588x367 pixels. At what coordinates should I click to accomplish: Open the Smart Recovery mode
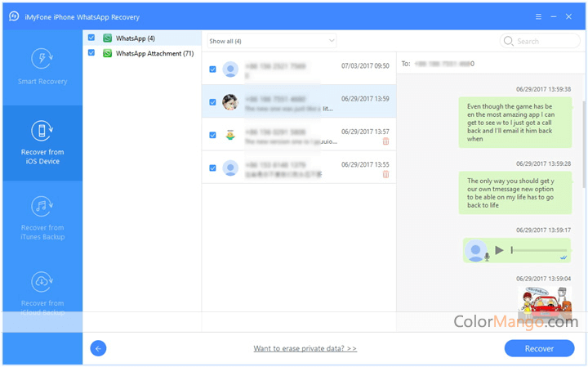click(42, 67)
